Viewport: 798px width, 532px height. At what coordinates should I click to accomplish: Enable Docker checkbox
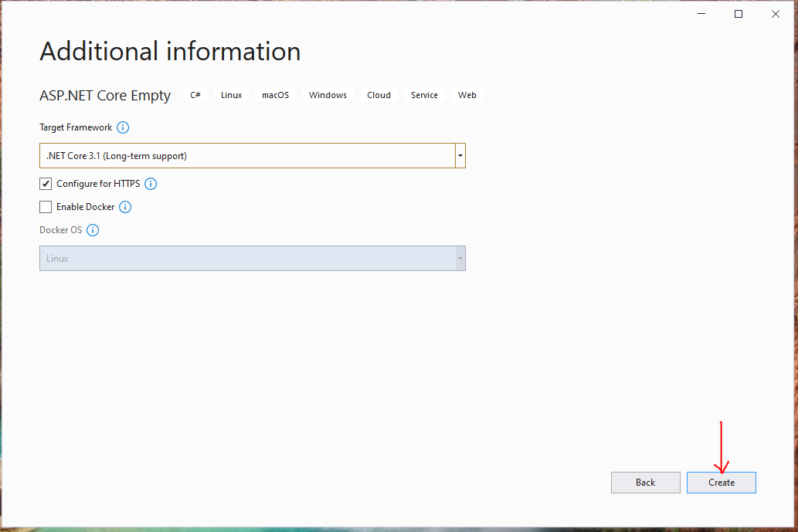(46, 207)
